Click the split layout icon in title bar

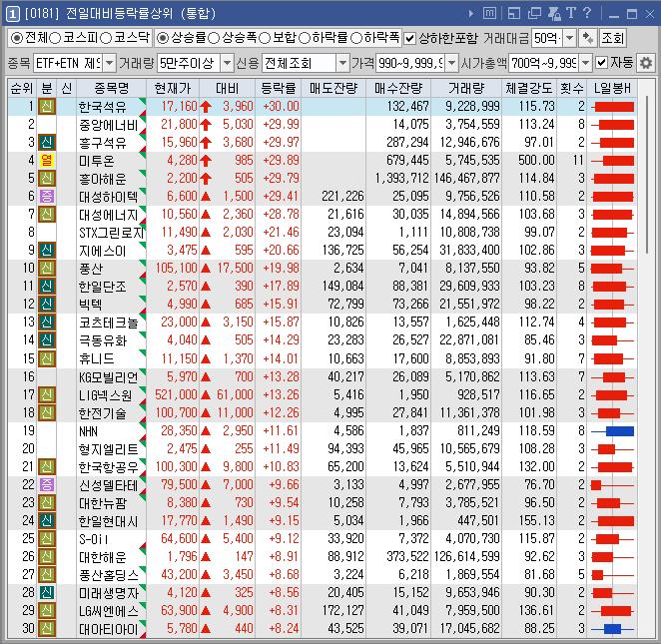coord(513,14)
